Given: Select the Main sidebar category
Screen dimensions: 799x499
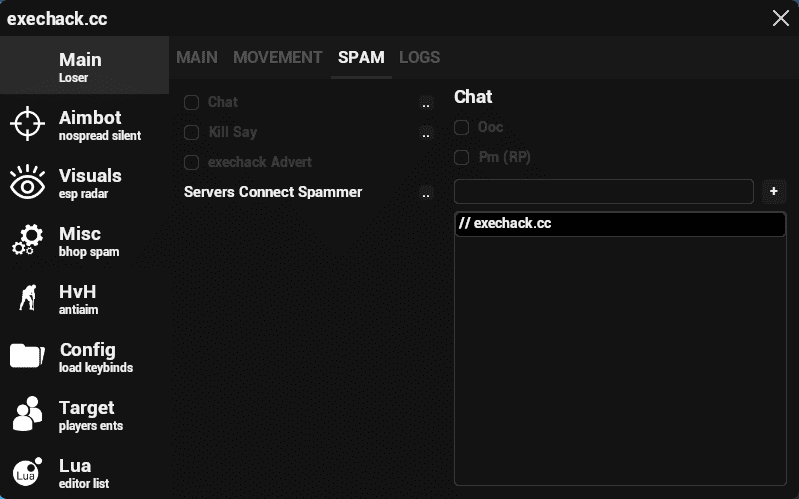Looking at the screenshot, I should pyautogui.click(x=84, y=66).
